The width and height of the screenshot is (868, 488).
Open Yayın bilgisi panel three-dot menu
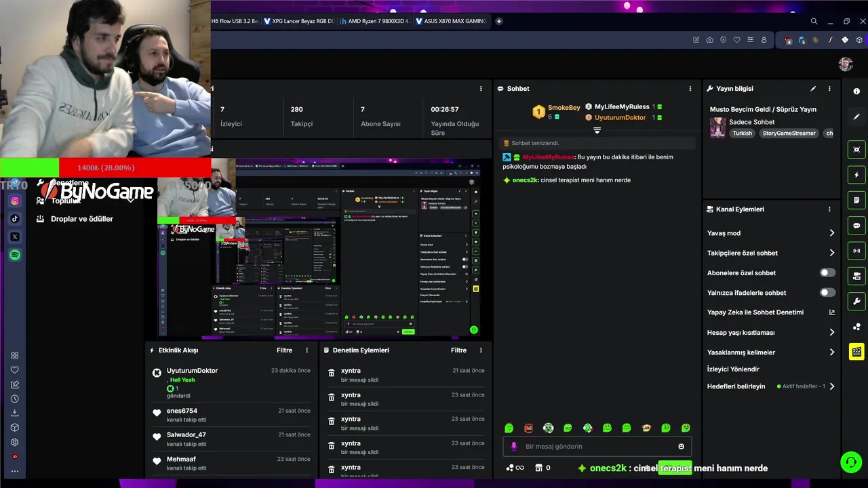click(829, 89)
